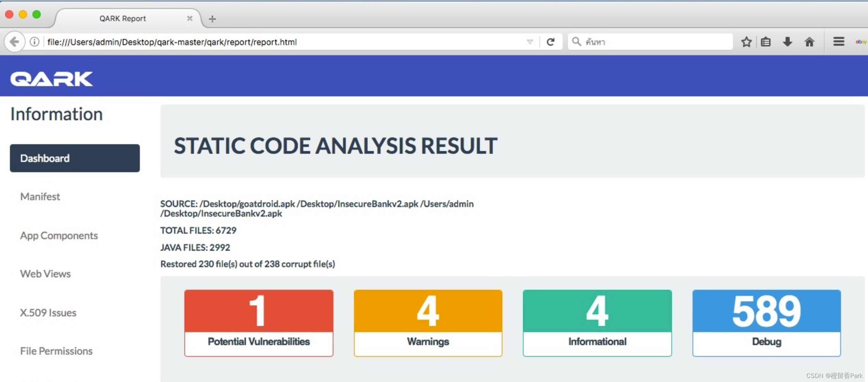
Task: Expand the address bar history dropdown arrow
Action: pyautogui.click(x=530, y=42)
